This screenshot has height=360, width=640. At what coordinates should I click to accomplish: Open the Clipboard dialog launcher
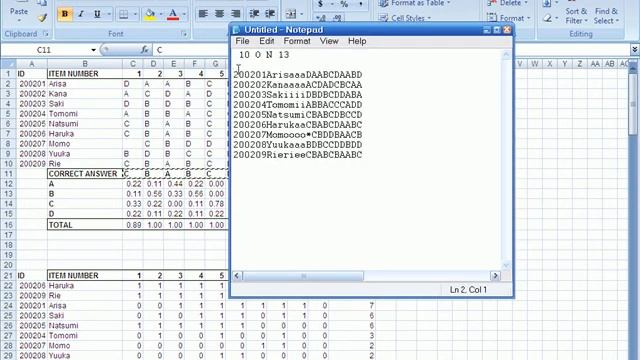point(46,34)
